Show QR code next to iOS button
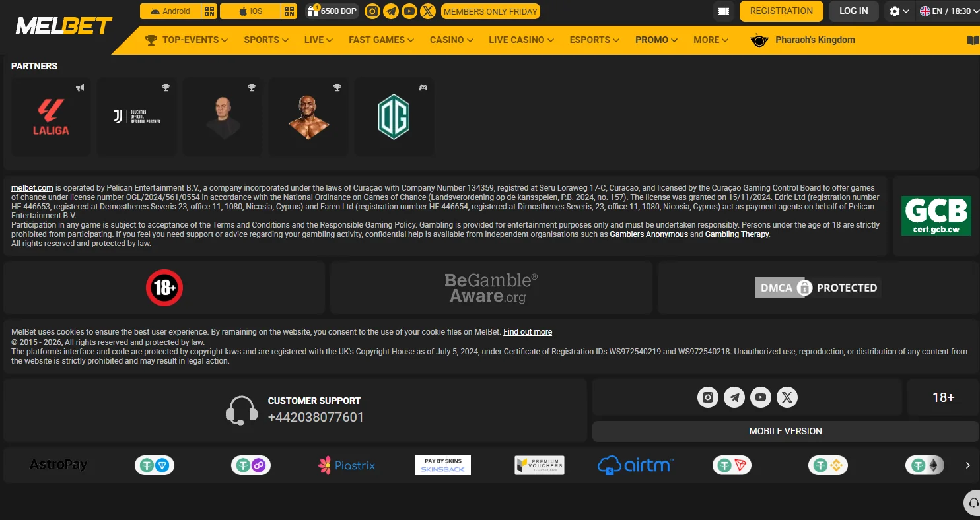Viewport: 980px width, 520px height. click(289, 11)
